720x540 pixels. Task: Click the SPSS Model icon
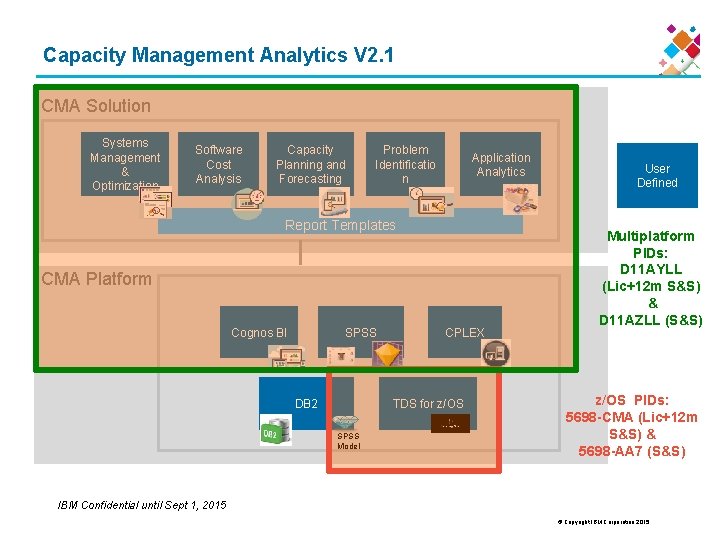tap(345, 421)
